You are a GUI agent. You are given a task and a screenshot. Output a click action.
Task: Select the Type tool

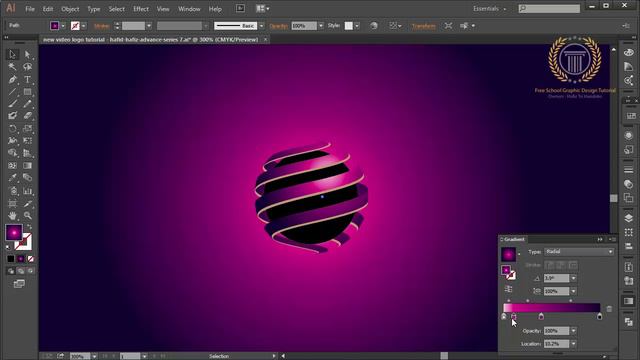27,80
